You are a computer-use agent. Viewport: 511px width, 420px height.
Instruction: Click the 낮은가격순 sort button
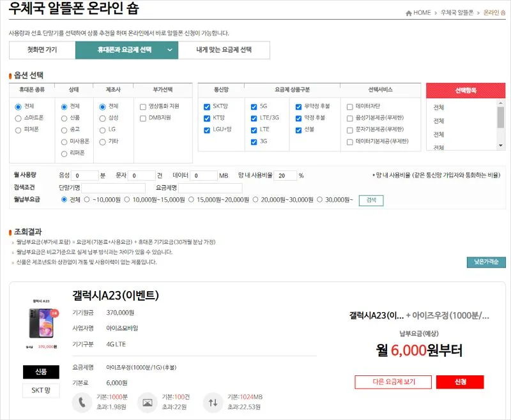[486, 261]
